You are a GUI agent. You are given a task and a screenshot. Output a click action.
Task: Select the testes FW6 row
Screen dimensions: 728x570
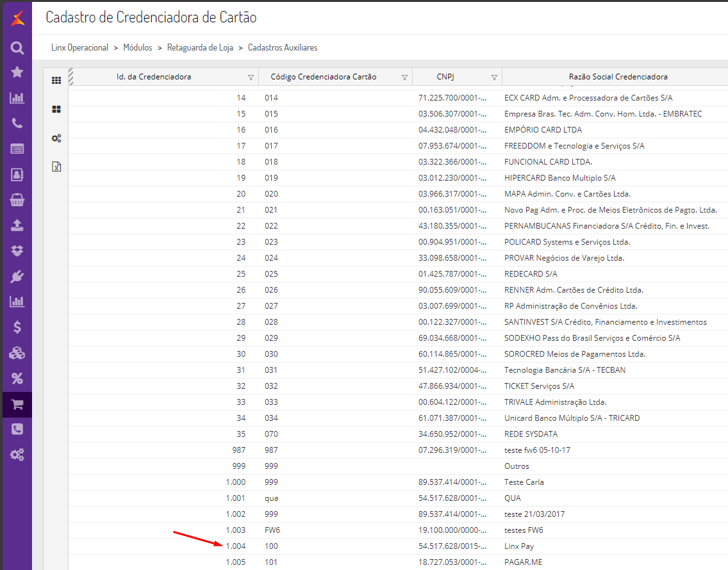[398, 530]
